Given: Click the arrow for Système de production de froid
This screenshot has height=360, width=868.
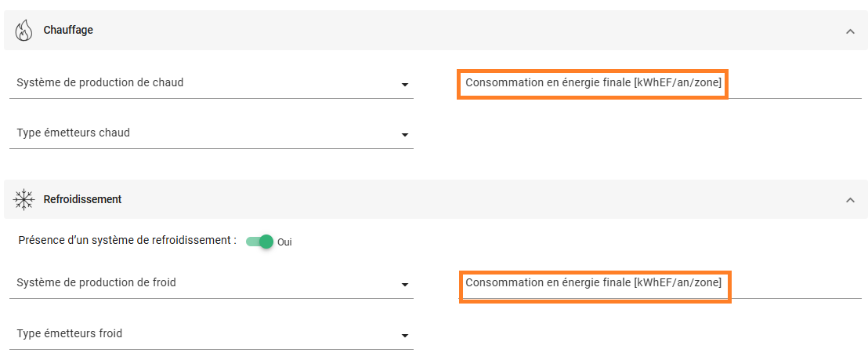Looking at the screenshot, I should [x=405, y=285].
